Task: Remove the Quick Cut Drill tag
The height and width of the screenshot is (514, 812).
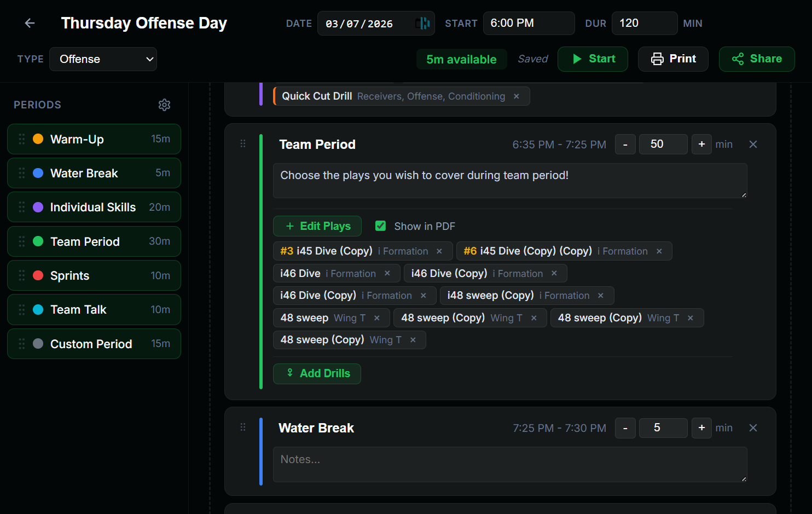Action: click(517, 96)
